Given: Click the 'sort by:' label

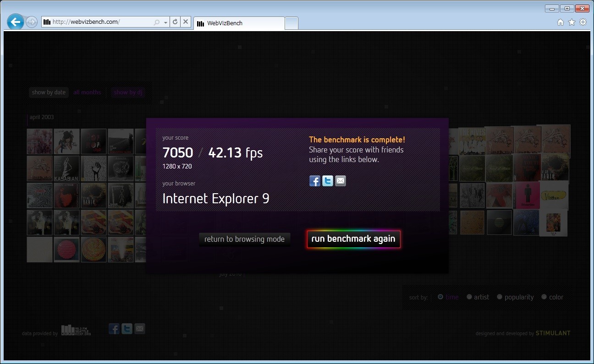Looking at the screenshot, I should click(418, 298).
